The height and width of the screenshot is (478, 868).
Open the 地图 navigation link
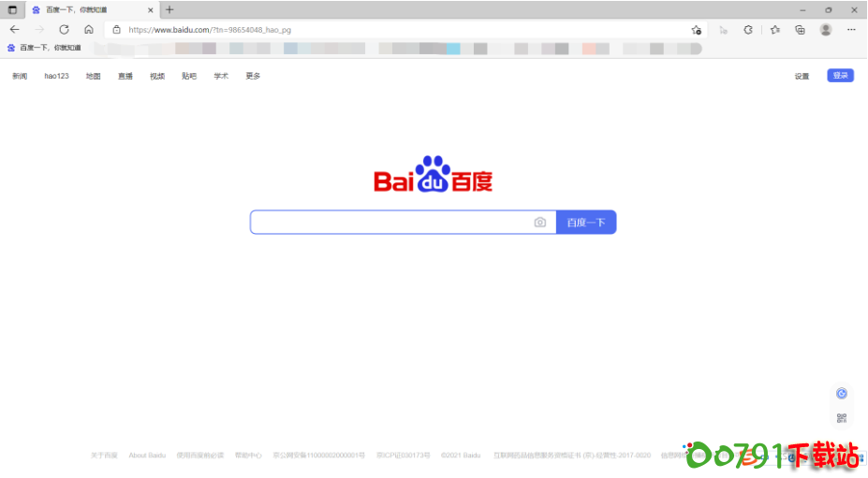(x=93, y=76)
